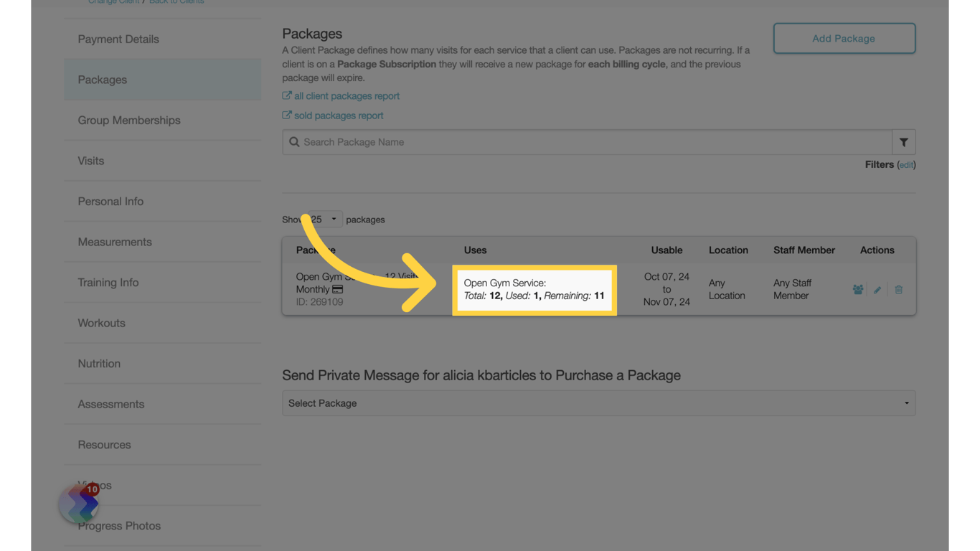Delete the Open Gym package via trash icon

(x=898, y=290)
